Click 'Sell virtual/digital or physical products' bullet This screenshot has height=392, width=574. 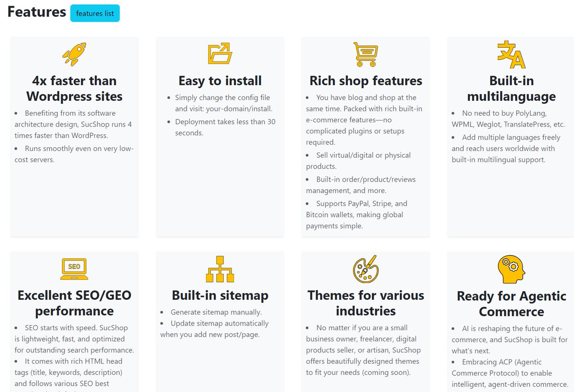359,161
